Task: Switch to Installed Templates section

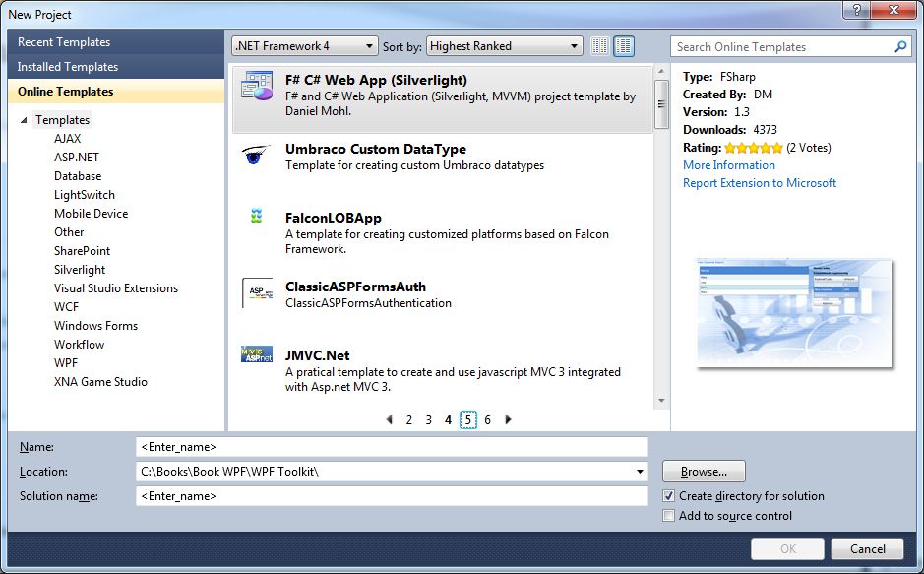Action: [66, 69]
